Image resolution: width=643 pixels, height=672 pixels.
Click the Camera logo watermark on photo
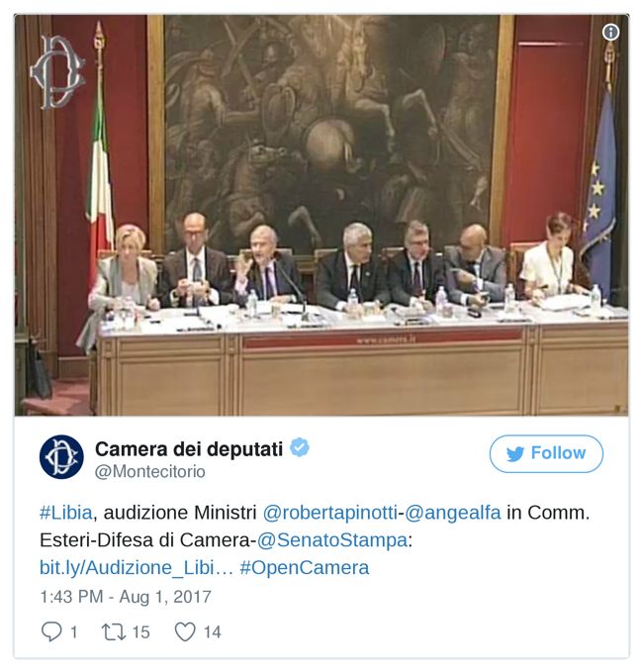[x=56, y=71]
